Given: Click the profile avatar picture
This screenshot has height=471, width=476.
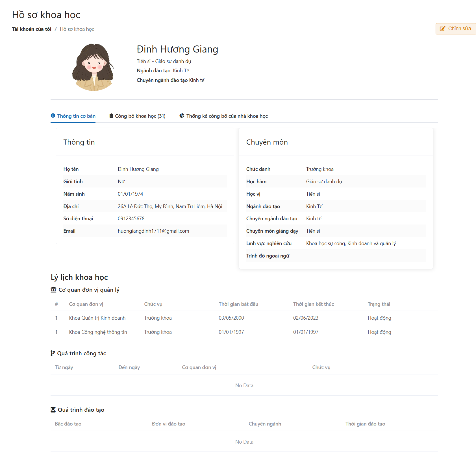Looking at the screenshot, I should pos(93,67).
